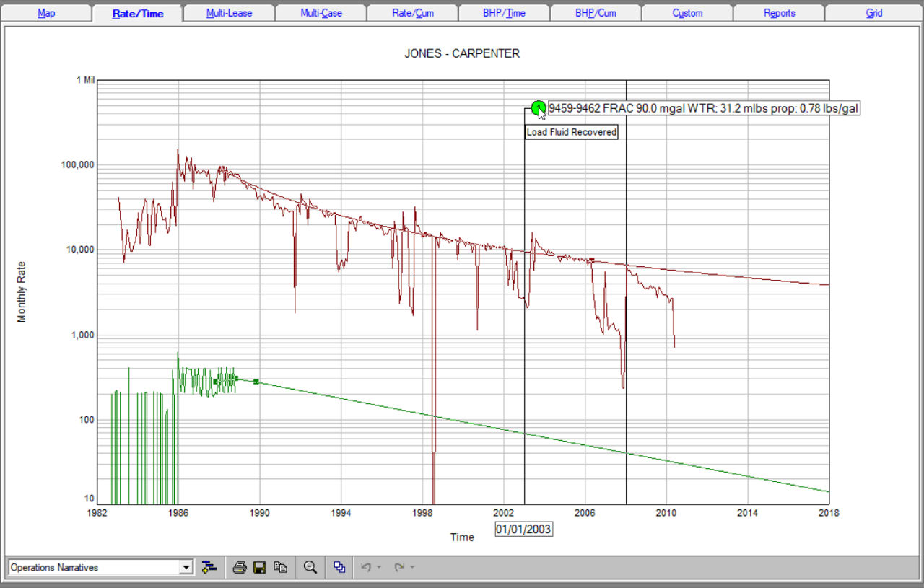This screenshot has width=924, height=588.
Task: Click the overlapping windows icon
Action: pos(339,567)
